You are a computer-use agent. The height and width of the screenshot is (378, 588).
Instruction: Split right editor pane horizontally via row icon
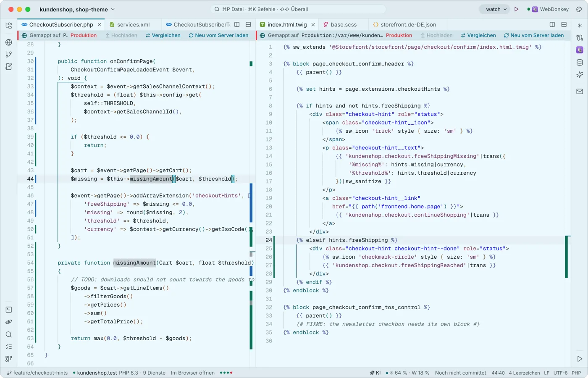(x=564, y=25)
